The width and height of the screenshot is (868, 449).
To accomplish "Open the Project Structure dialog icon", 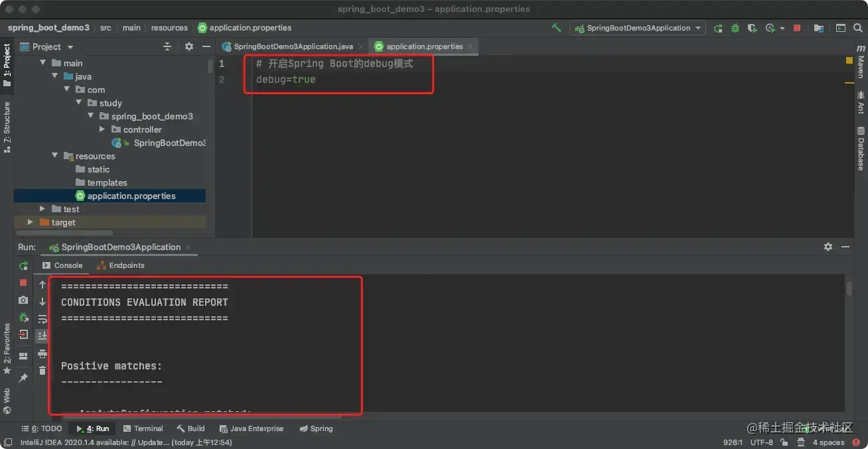I will point(818,28).
